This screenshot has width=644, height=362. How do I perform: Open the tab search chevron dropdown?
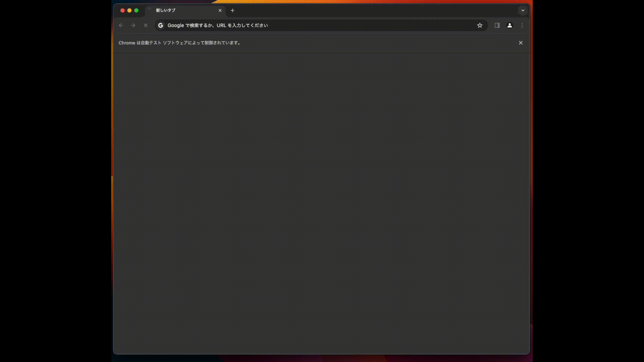pyautogui.click(x=523, y=10)
